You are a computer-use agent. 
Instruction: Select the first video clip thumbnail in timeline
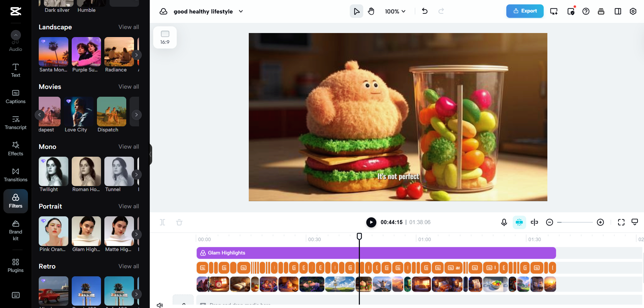pyautogui.click(x=202, y=284)
